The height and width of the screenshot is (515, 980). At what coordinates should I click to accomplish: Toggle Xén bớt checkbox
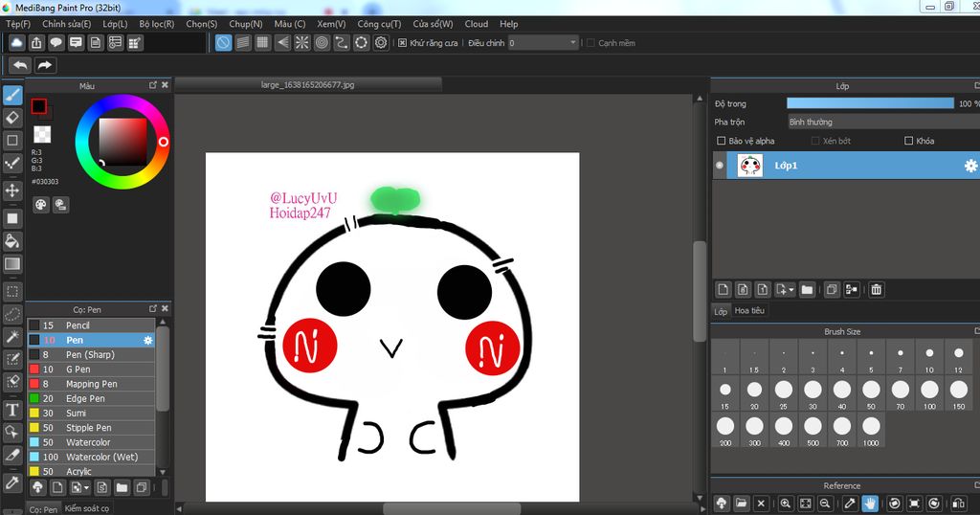pos(815,141)
